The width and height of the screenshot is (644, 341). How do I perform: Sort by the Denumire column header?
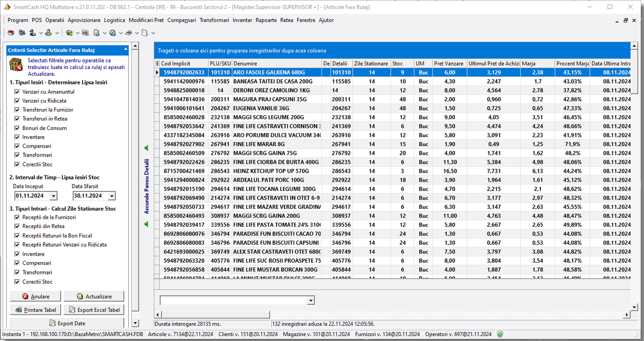point(277,63)
